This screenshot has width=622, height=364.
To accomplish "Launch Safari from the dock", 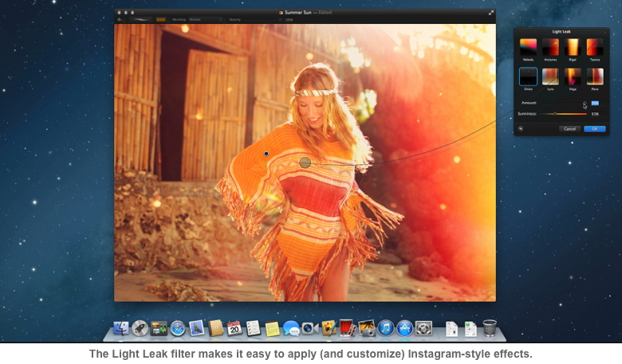I will coord(178,328).
